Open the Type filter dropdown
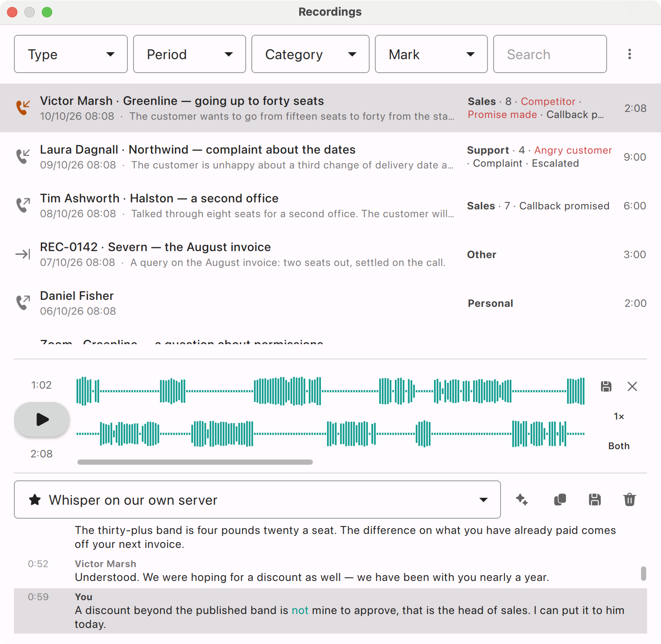661x644 pixels. (71, 54)
